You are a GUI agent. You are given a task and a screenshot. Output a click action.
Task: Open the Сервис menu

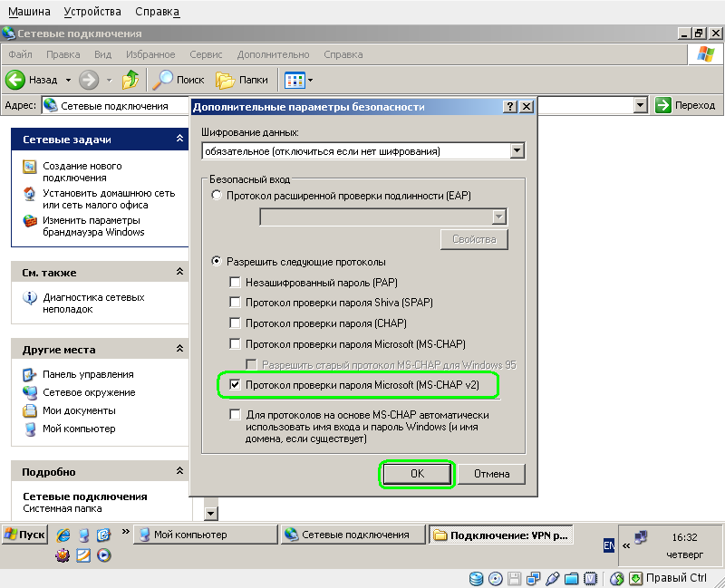point(206,54)
